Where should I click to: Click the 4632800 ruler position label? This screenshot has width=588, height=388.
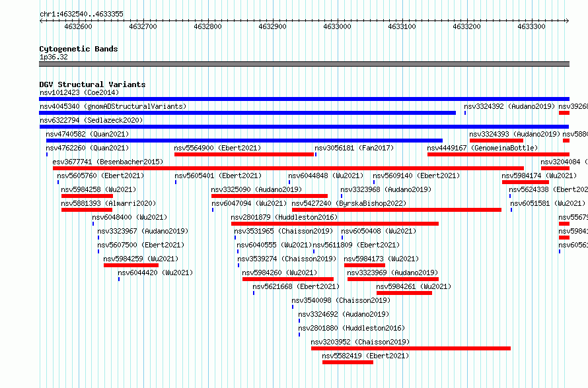click(207, 26)
